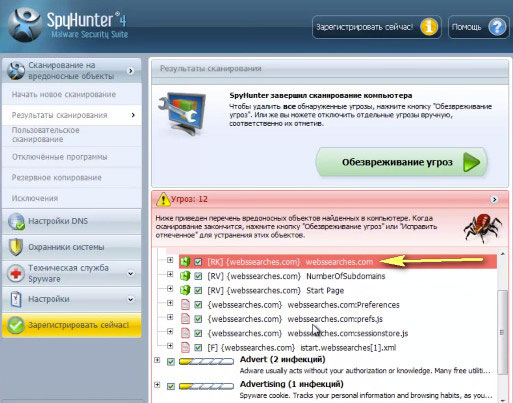
Task: Expand the webssearches.com:Preferences tree node
Action: 170,303
